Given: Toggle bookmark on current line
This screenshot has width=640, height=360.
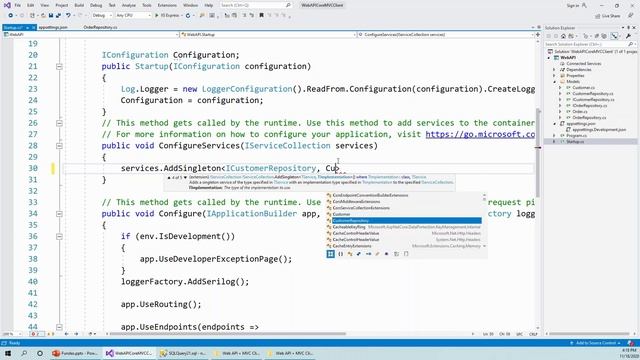Looking at the screenshot, I should coord(261,16).
